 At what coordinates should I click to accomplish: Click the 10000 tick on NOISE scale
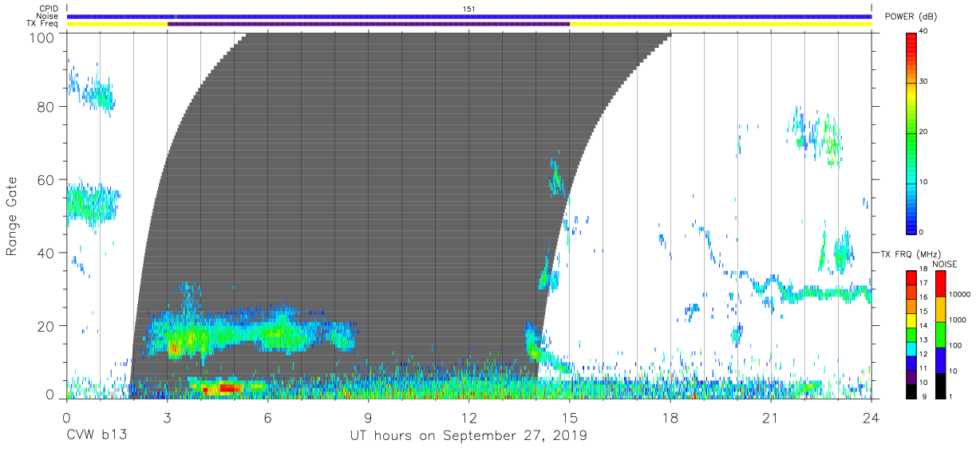pos(960,294)
